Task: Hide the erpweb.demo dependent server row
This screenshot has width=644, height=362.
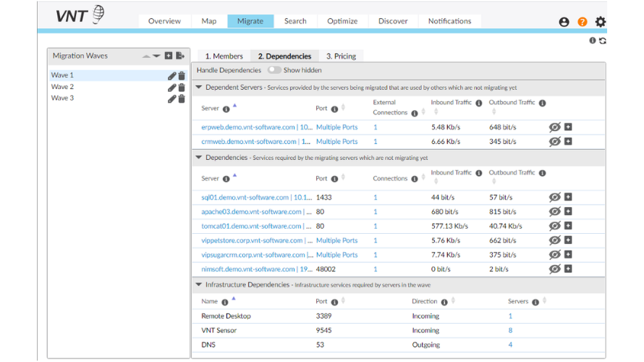Action: pyautogui.click(x=554, y=127)
